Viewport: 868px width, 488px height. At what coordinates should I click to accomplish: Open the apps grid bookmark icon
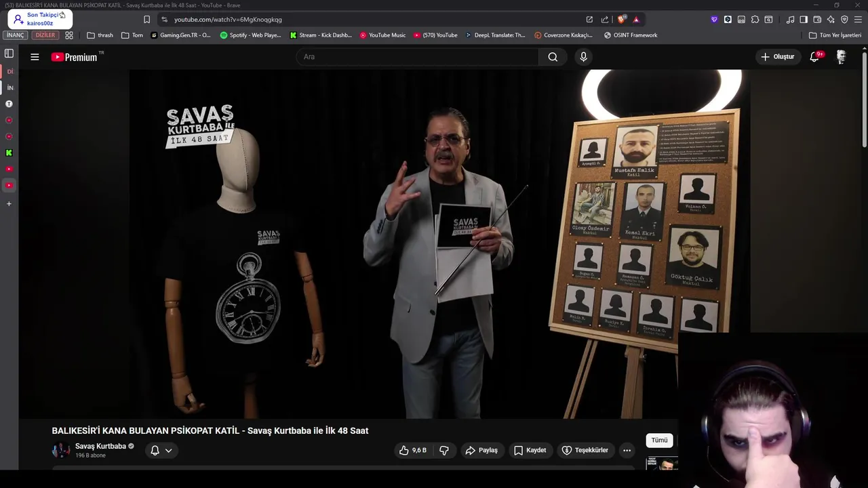[69, 35]
